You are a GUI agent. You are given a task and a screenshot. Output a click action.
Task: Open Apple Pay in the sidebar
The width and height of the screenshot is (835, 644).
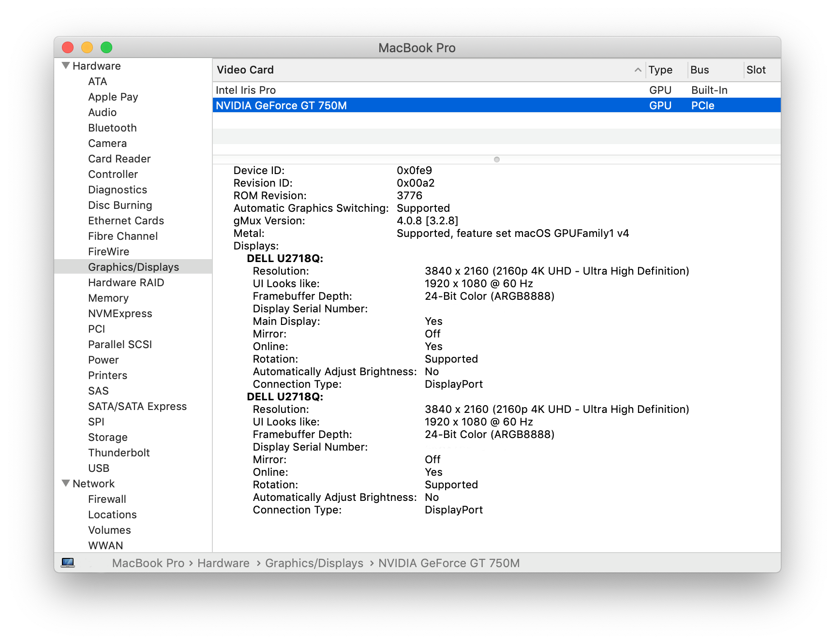point(113,97)
